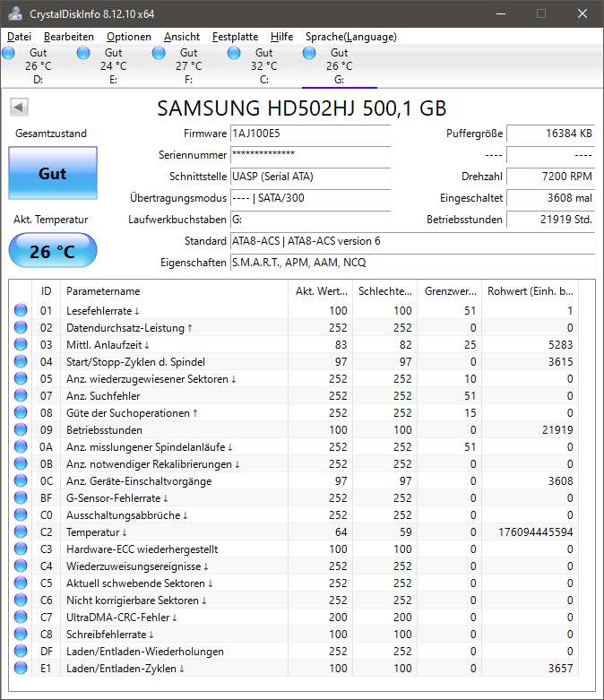604x700 pixels.
Task: Open the Hilfe menu
Action: [281, 37]
